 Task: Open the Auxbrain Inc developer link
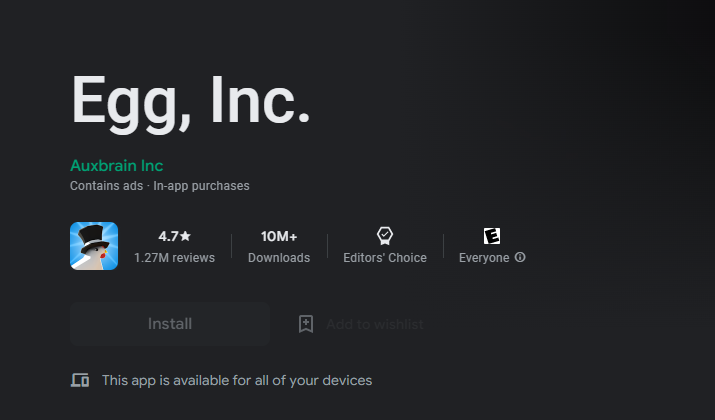[x=116, y=166]
